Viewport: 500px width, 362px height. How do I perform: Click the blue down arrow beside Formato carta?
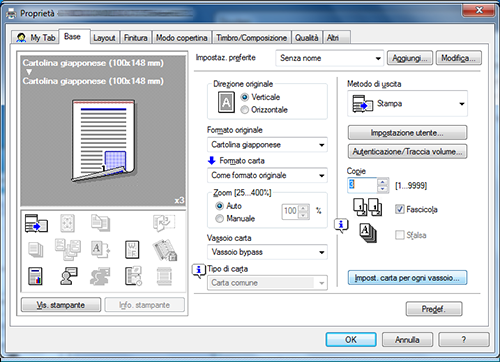pyautogui.click(x=212, y=161)
